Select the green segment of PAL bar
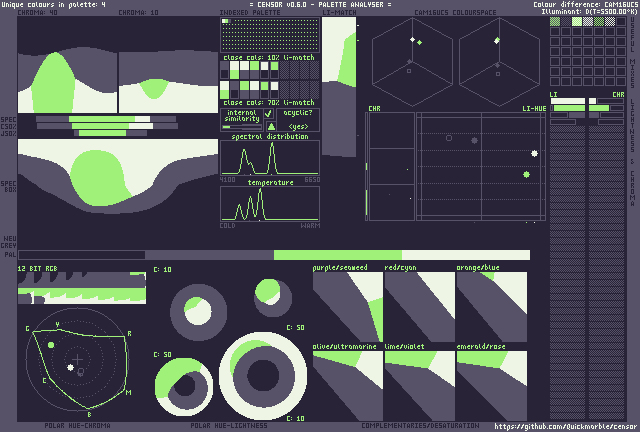Image resolution: width=640 pixels, height=432 pixels. pyautogui.click(x=338, y=255)
